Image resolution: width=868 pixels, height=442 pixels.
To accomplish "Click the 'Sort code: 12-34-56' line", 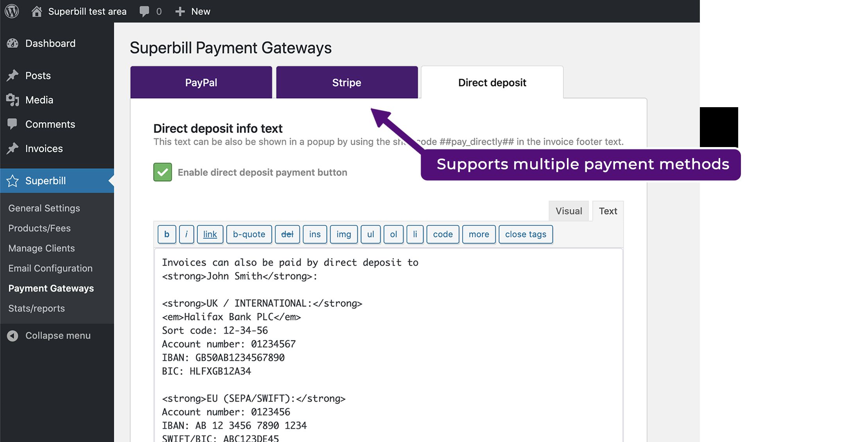I will [x=215, y=331].
